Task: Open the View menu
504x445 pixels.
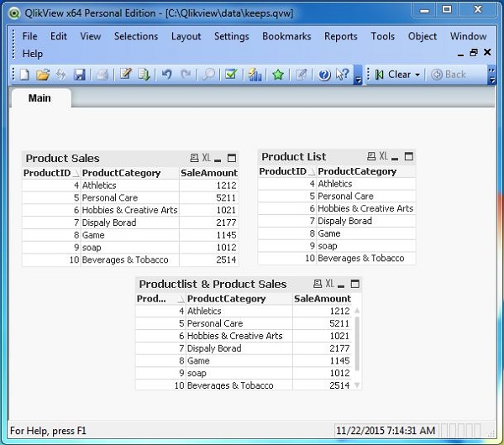Action: [x=91, y=36]
